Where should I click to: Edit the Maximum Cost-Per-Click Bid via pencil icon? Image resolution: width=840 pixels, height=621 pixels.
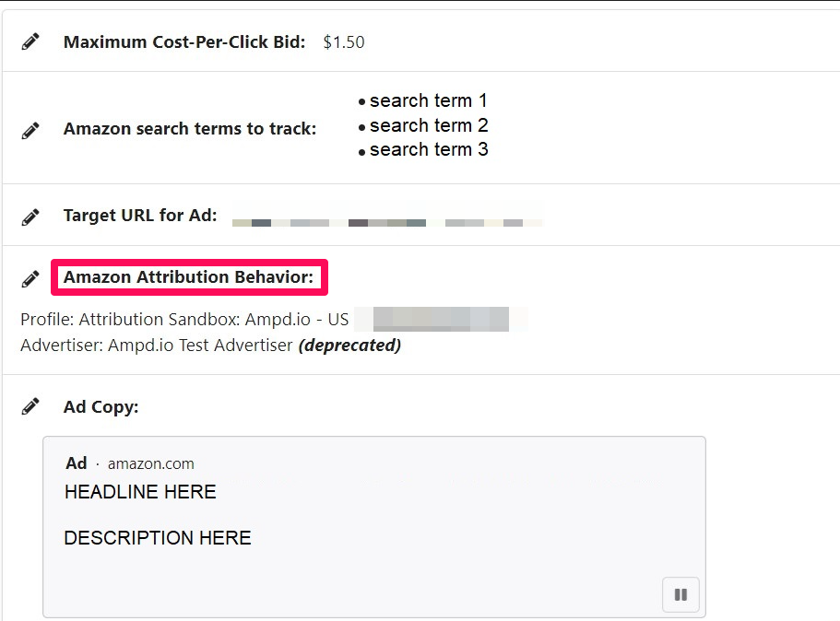(x=30, y=41)
